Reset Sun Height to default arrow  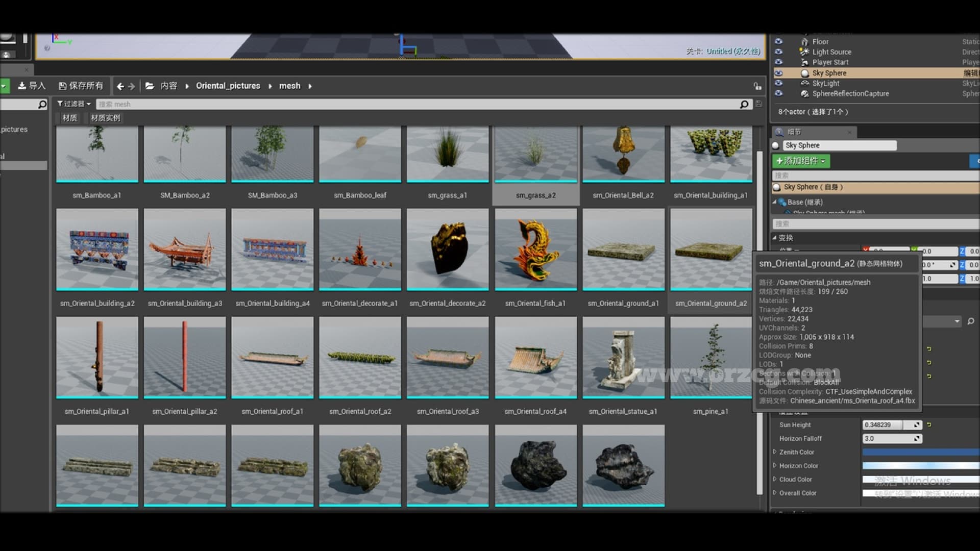point(929,424)
